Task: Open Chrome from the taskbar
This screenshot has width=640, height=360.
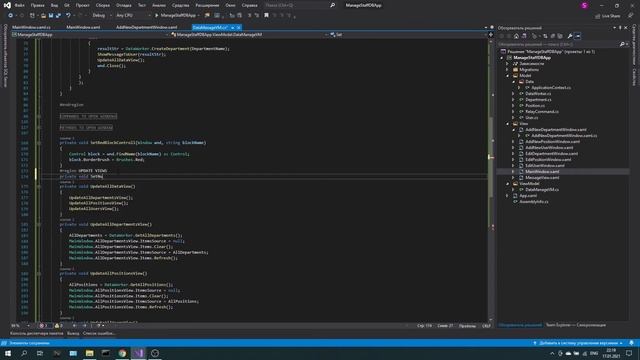Action: point(122,353)
